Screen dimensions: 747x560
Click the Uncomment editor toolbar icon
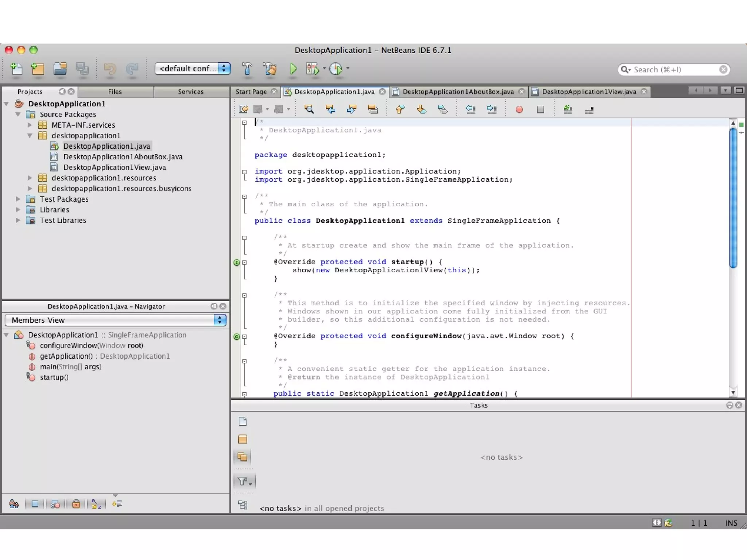pyautogui.click(x=589, y=110)
